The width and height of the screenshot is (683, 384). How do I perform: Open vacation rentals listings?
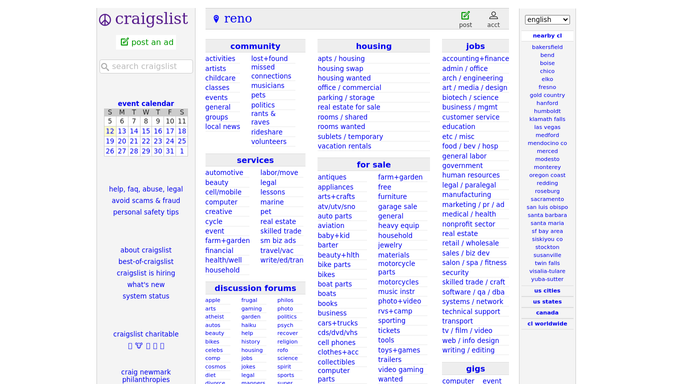pyautogui.click(x=344, y=146)
